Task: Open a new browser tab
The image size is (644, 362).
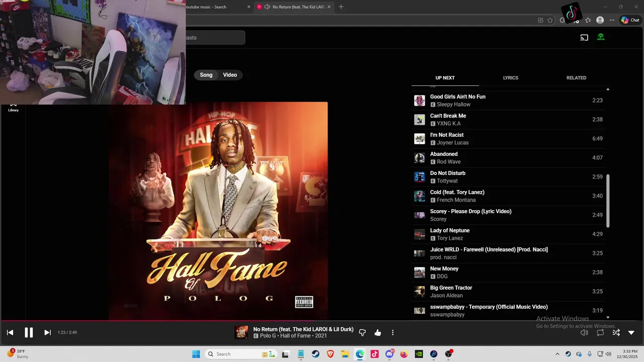Action: [x=341, y=7]
